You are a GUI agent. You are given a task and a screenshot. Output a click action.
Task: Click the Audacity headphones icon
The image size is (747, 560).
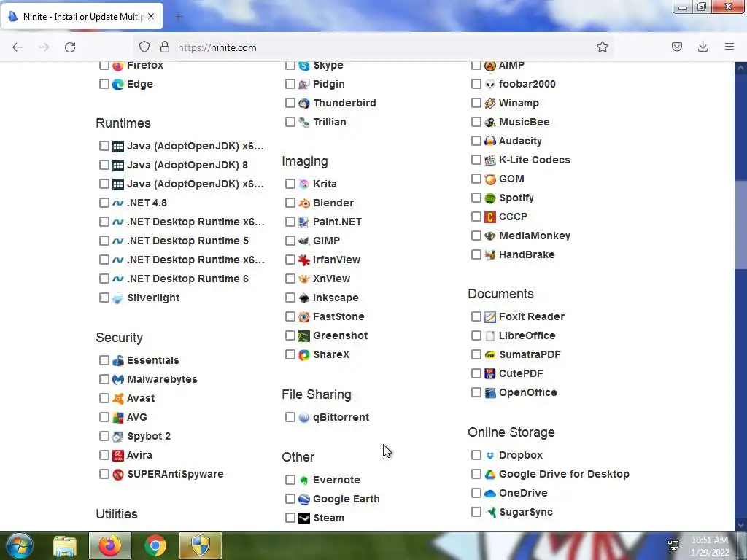pos(489,141)
